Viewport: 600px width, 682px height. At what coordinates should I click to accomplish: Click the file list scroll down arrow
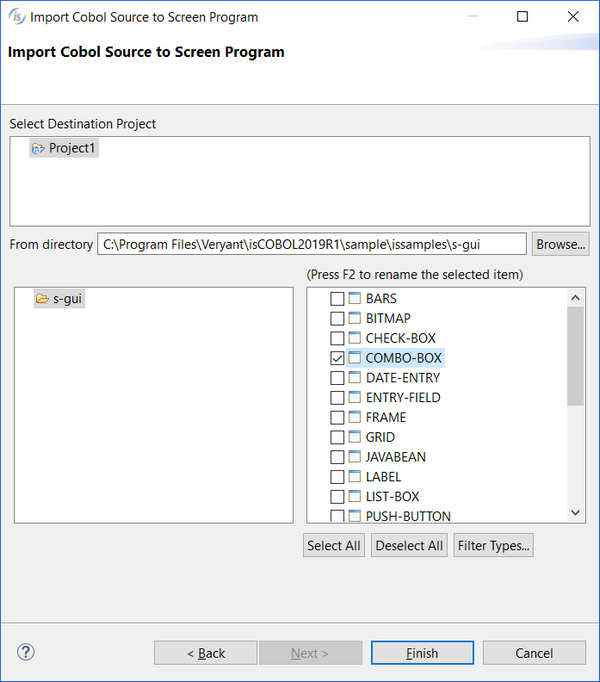coord(575,512)
